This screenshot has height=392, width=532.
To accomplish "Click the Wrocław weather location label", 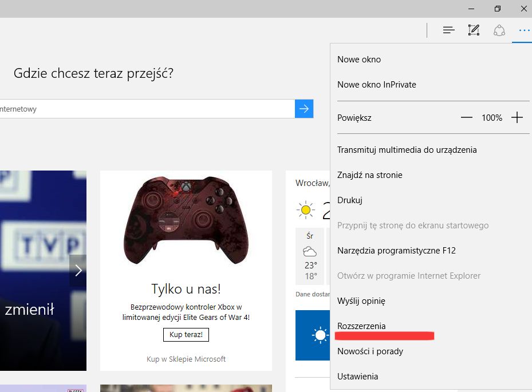I will point(313,183).
